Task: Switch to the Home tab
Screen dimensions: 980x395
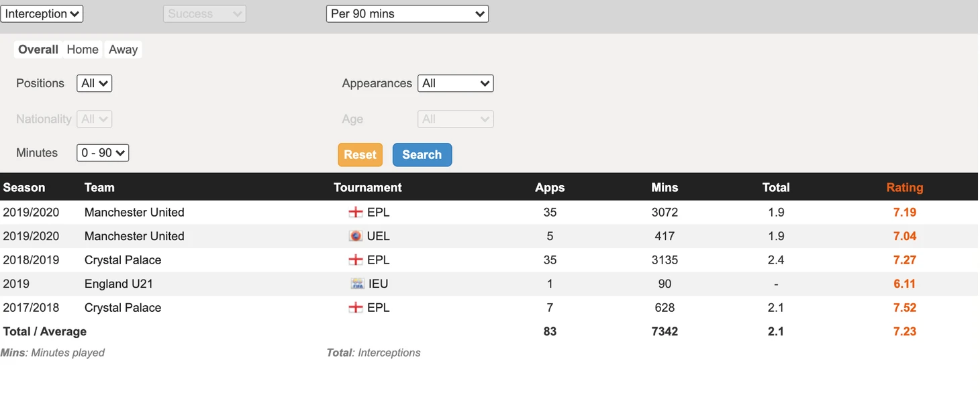Action: [83, 50]
